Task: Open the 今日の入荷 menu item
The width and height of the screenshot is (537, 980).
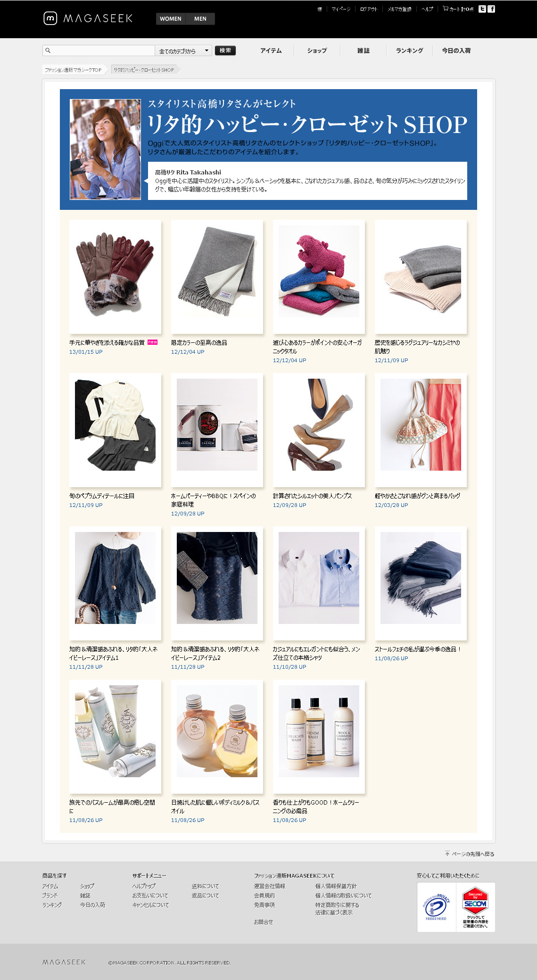Action: [456, 51]
